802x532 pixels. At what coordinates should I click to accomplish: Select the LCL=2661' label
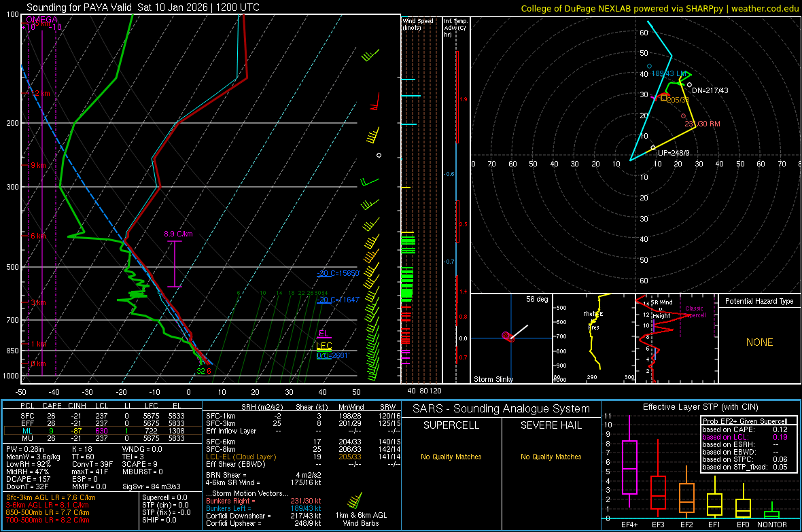point(332,355)
